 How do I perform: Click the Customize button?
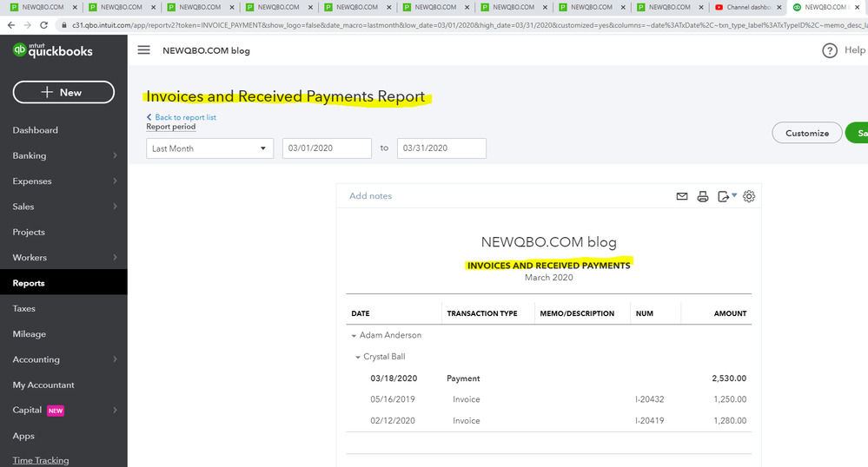click(x=807, y=133)
